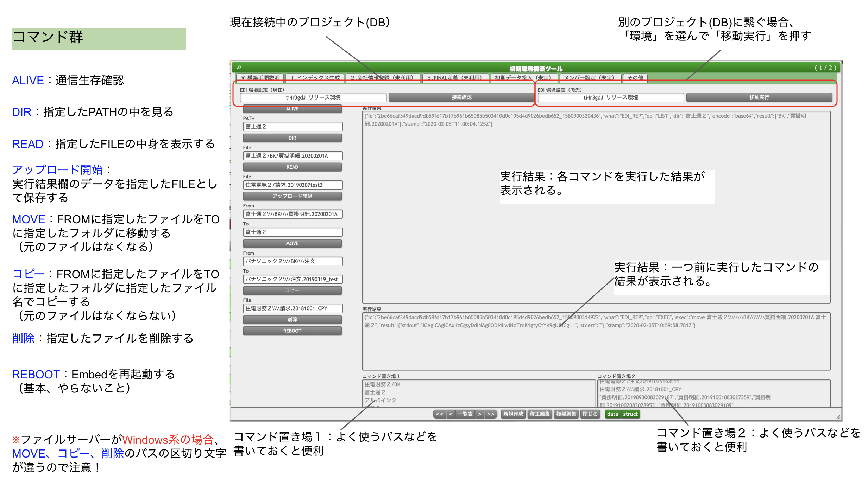Go to previous record with < button
The image size is (868, 479).
tap(451, 414)
